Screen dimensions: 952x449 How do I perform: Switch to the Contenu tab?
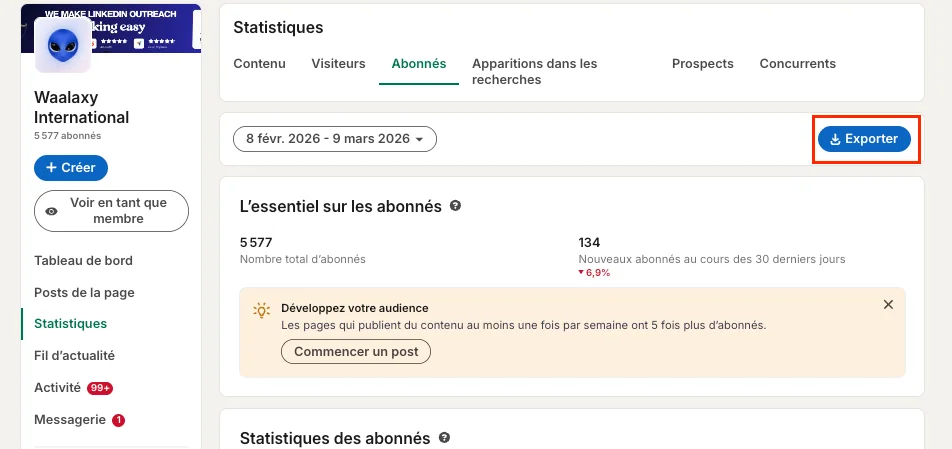(259, 64)
